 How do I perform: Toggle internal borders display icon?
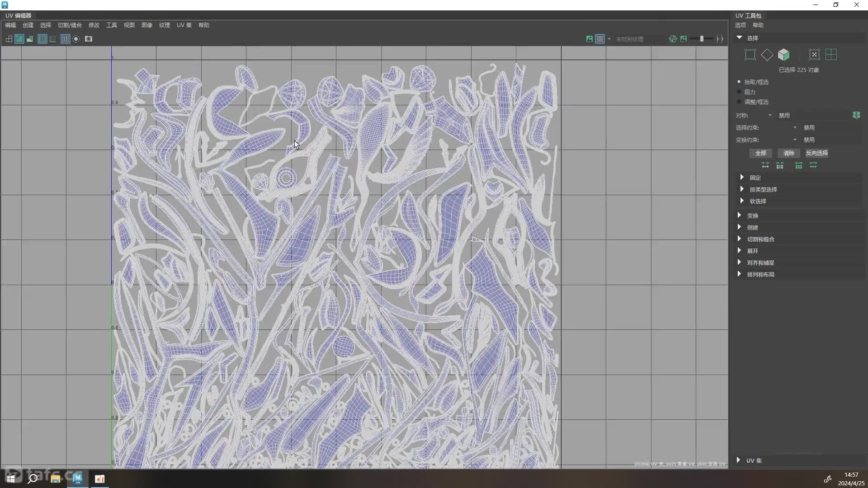point(53,39)
